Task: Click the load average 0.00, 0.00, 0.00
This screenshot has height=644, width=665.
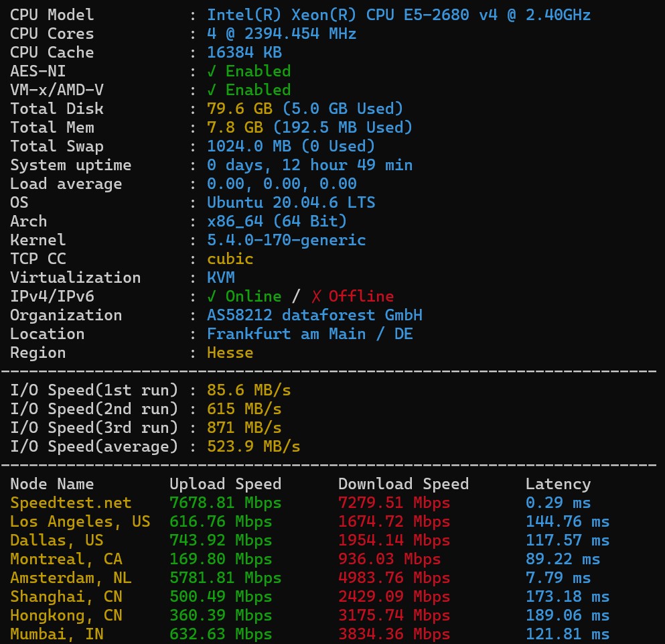Action: tap(282, 184)
